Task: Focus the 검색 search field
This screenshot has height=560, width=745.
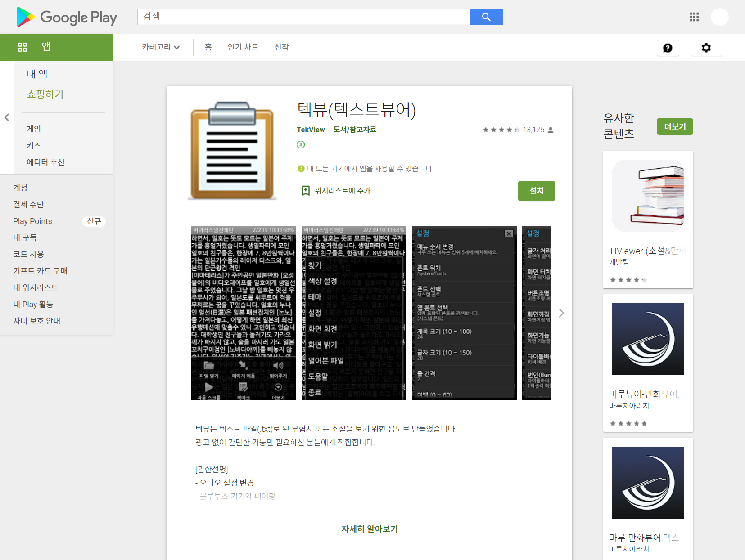Action: [303, 17]
